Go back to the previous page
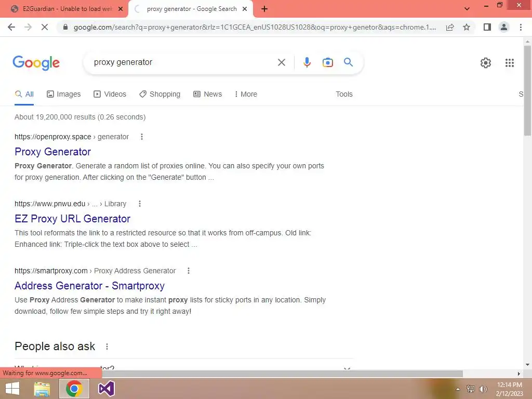Image resolution: width=532 pixels, height=399 pixels. 11,27
